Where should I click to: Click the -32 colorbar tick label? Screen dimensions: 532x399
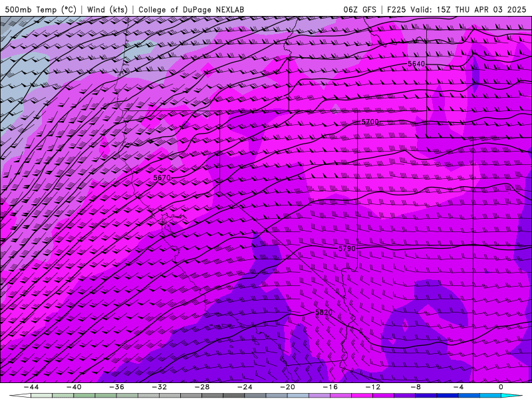click(x=159, y=387)
